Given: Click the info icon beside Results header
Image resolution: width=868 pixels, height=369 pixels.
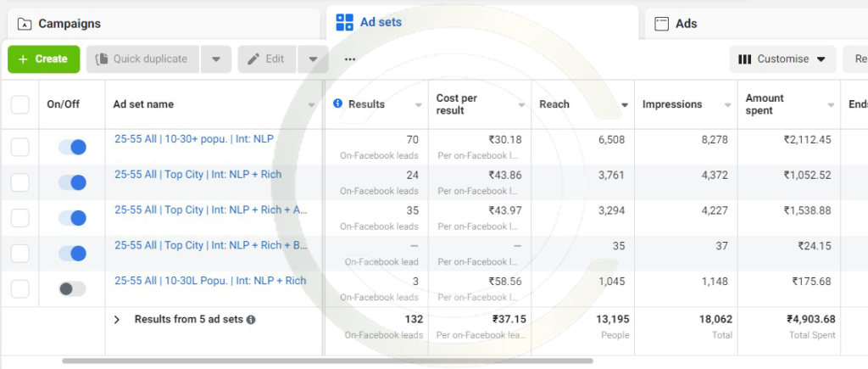Looking at the screenshot, I should (x=337, y=103).
